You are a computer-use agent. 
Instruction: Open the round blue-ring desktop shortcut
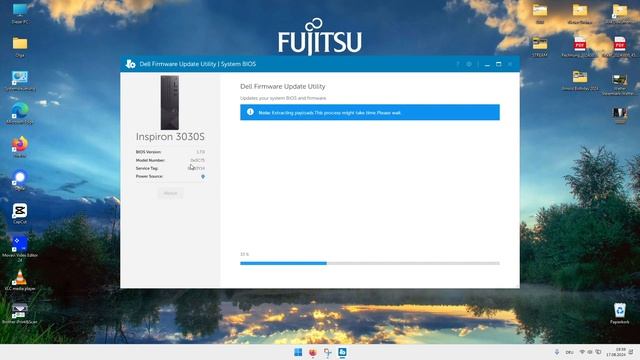click(20, 180)
